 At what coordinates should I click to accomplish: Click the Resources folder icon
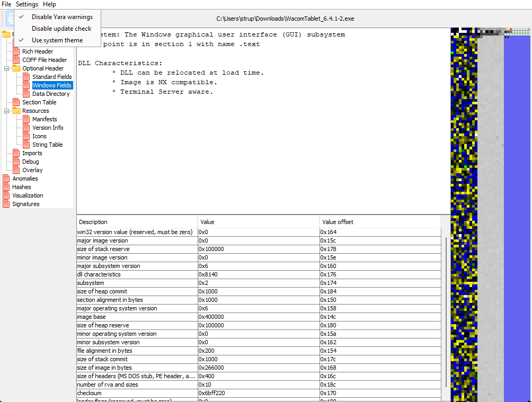16,111
